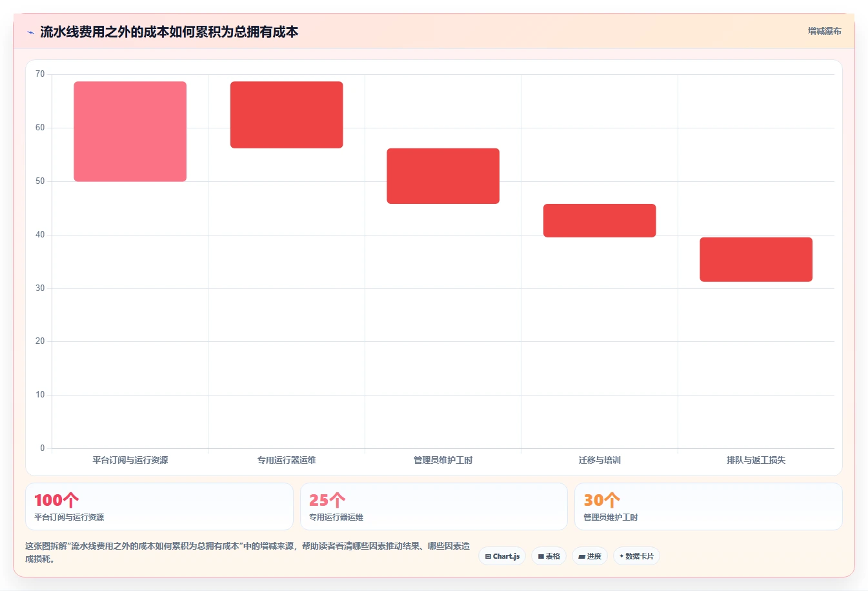868x591 pixels.
Task: Click x-axis label 管理员维护工时
Action: [x=443, y=460]
